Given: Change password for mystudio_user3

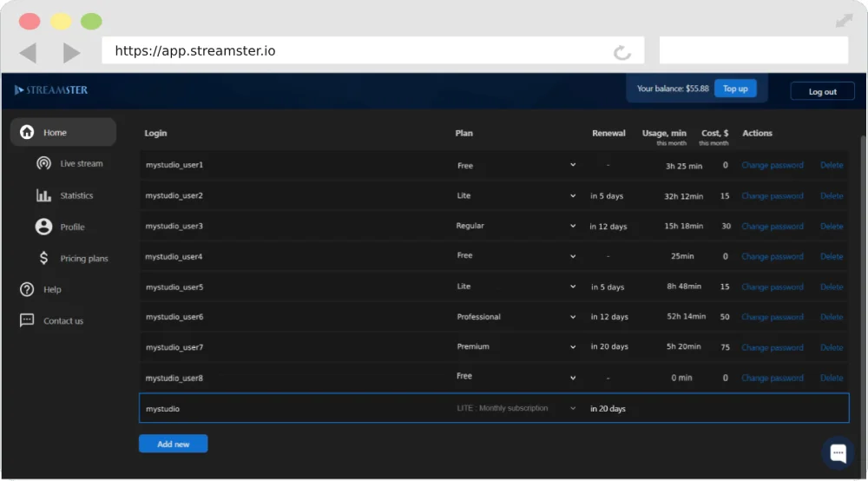Looking at the screenshot, I should coord(773,227).
